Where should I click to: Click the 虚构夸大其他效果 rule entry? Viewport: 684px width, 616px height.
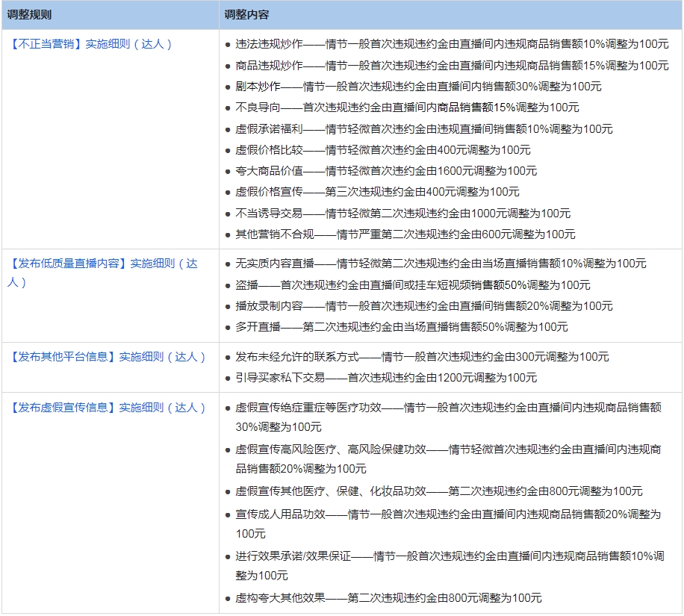click(x=388, y=598)
